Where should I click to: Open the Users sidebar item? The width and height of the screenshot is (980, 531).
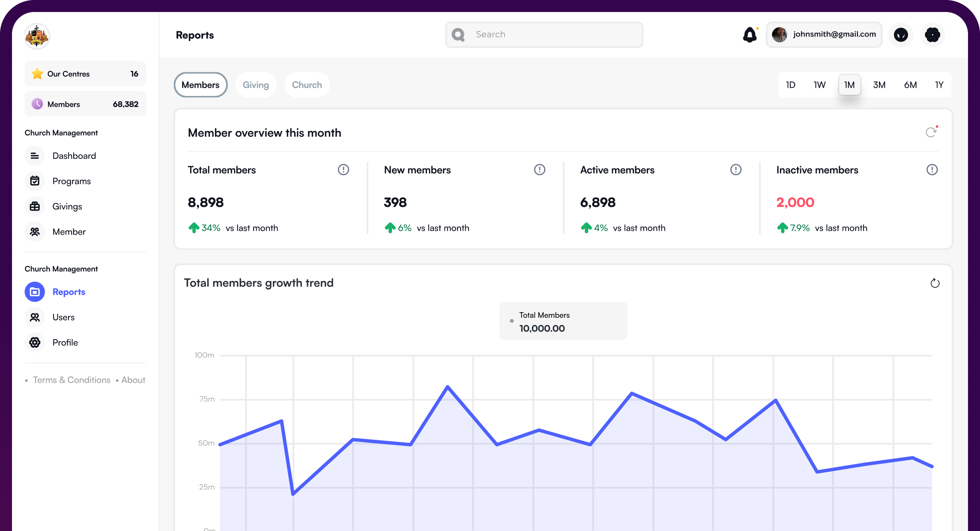pyautogui.click(x=63, y=317)
